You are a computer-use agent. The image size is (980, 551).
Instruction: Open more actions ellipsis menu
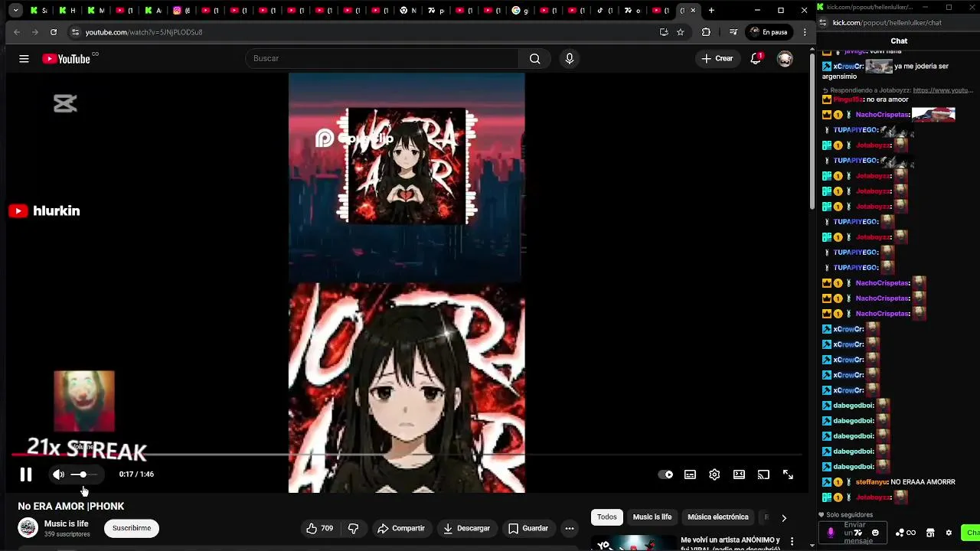(570, 528)
